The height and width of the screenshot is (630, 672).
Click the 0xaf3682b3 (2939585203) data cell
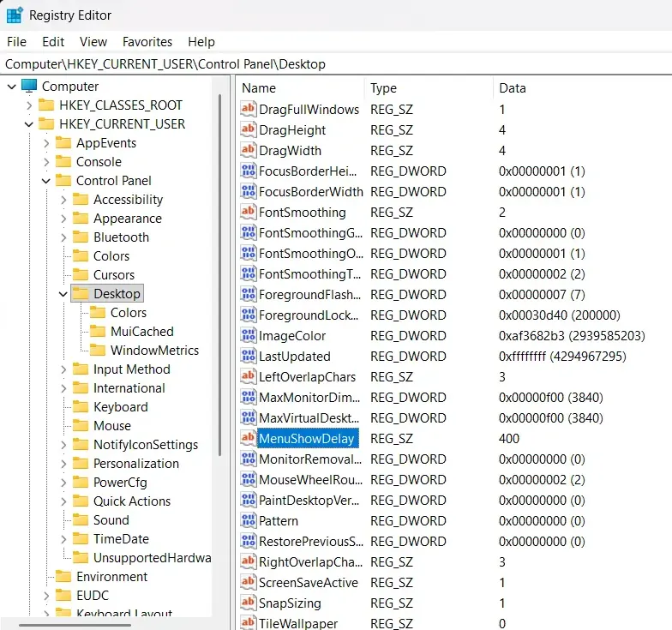(x=572, y=336)
